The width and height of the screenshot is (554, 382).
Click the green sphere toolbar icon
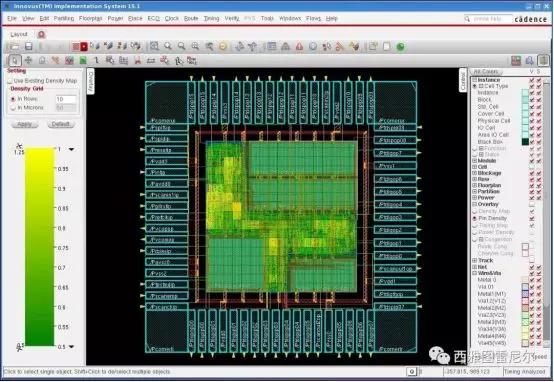click(x=400, y=47)
